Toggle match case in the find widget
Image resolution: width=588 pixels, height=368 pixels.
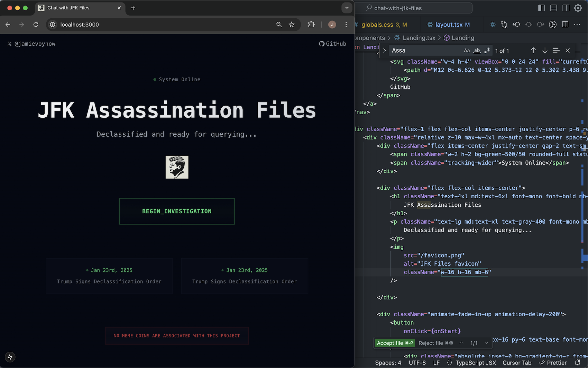(x=467, y=51)
